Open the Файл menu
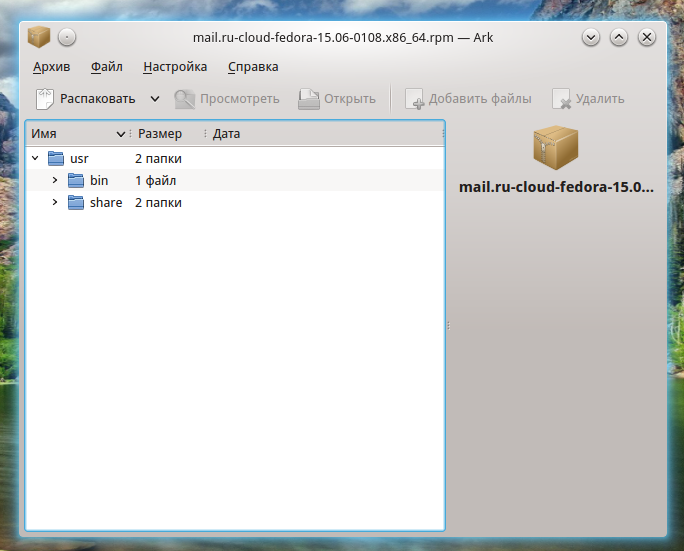The width and height of the screenshot is (684, 551). click(x=106, y=67)
